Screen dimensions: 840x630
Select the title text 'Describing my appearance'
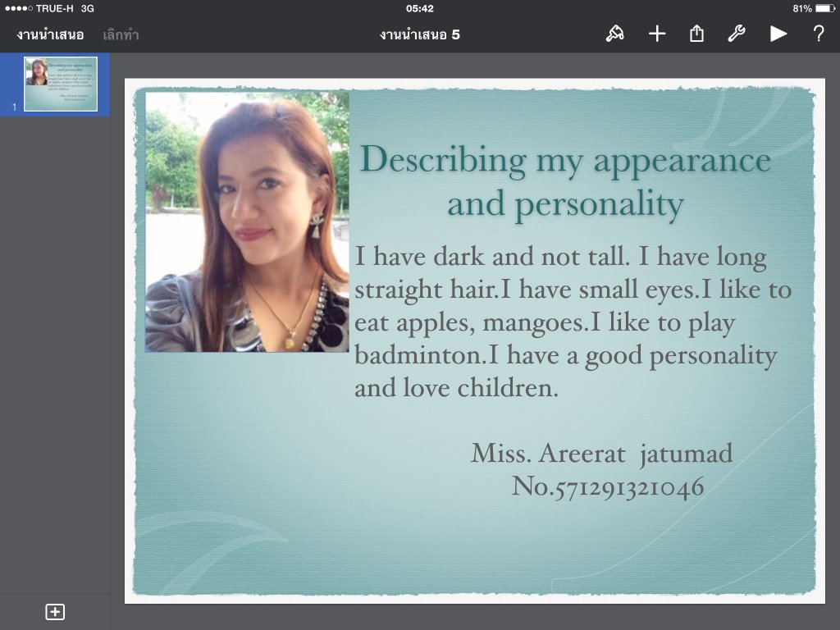(565, 160)
